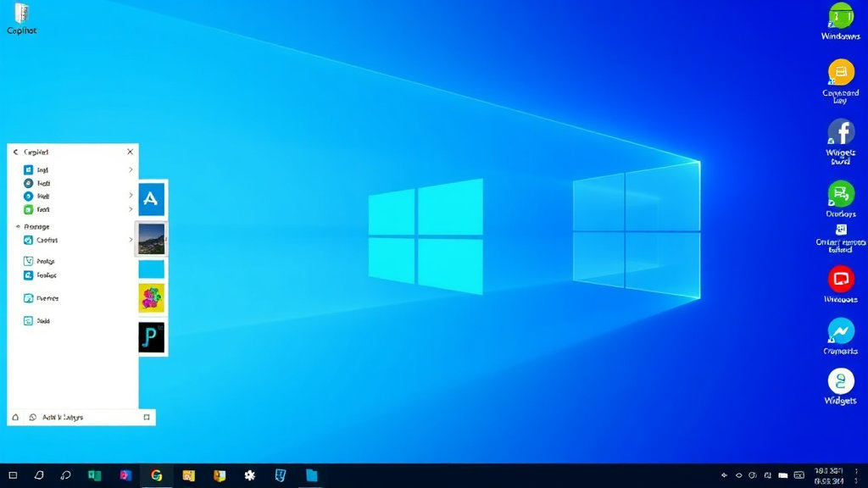Open the clock in the taskbar corner

click(829, 476)
